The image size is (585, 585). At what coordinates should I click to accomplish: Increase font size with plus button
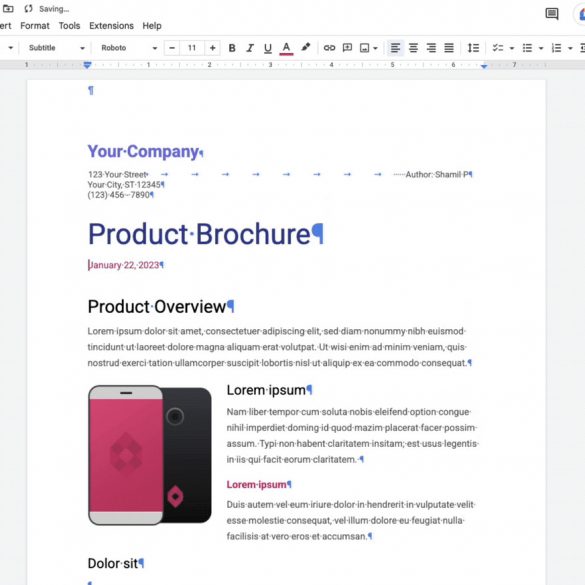[x=212, y=48]
